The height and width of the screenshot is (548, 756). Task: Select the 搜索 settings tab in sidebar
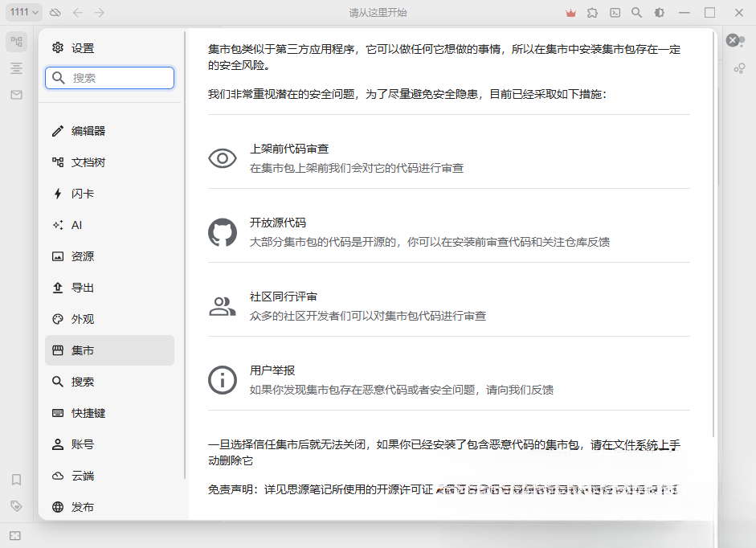coord(109,382)
